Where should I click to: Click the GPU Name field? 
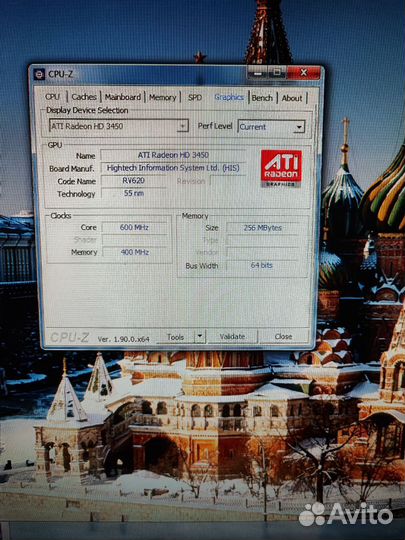pos(173,155)
